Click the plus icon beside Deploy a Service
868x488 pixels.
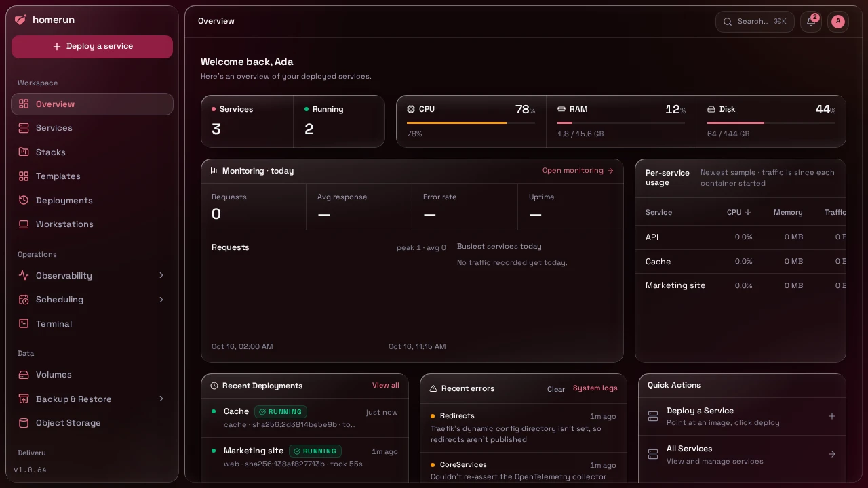pyautogui.click(x=832, y=416)
